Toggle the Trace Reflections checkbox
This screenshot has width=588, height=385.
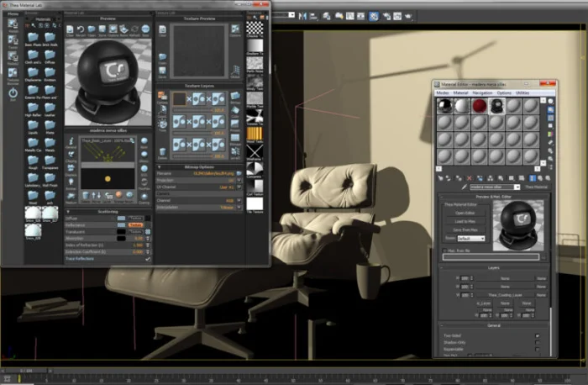148,259
